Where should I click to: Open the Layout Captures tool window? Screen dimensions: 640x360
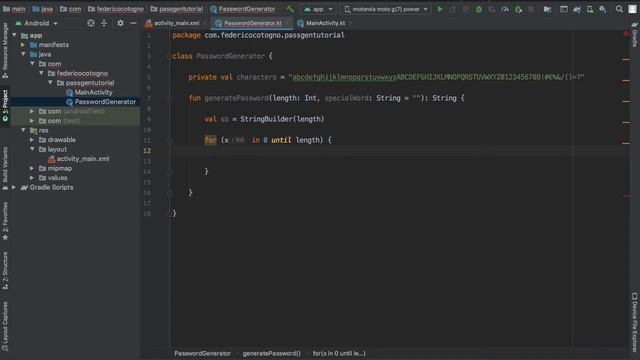[x=5, y=326]
